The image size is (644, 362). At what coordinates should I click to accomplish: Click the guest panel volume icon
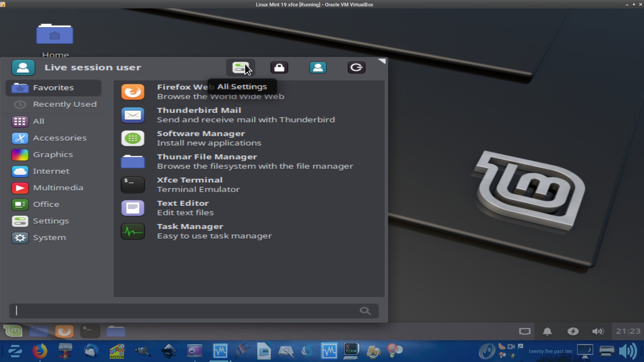tap(597, 331)
